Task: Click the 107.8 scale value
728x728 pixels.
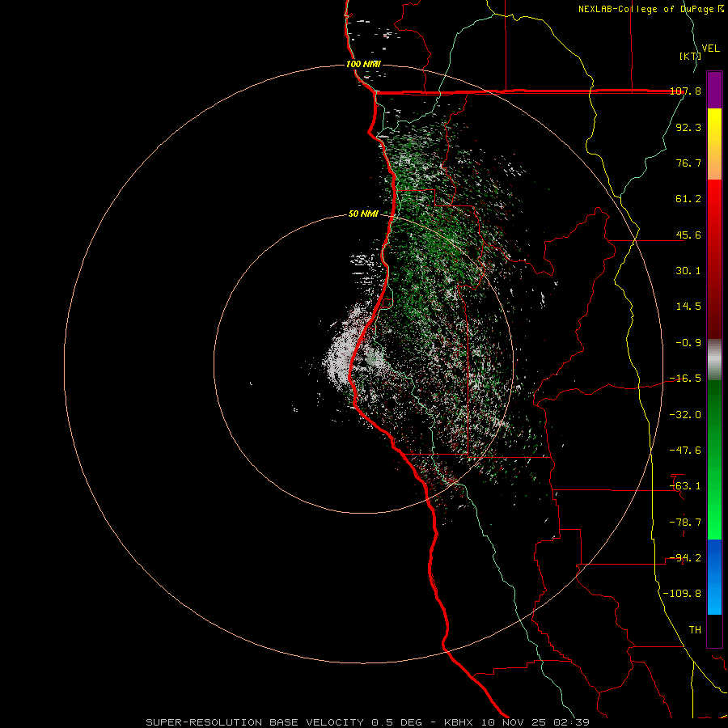Action: [x=685, y=91]
